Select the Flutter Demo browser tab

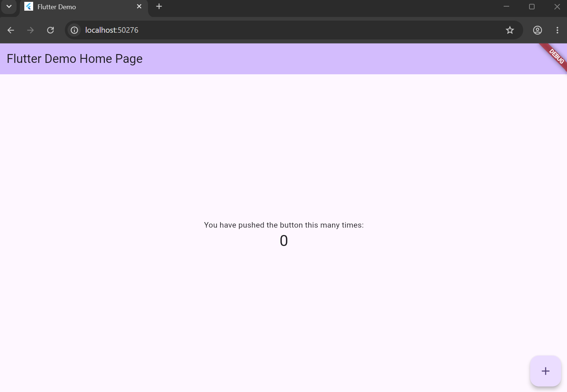coord(84,7)
